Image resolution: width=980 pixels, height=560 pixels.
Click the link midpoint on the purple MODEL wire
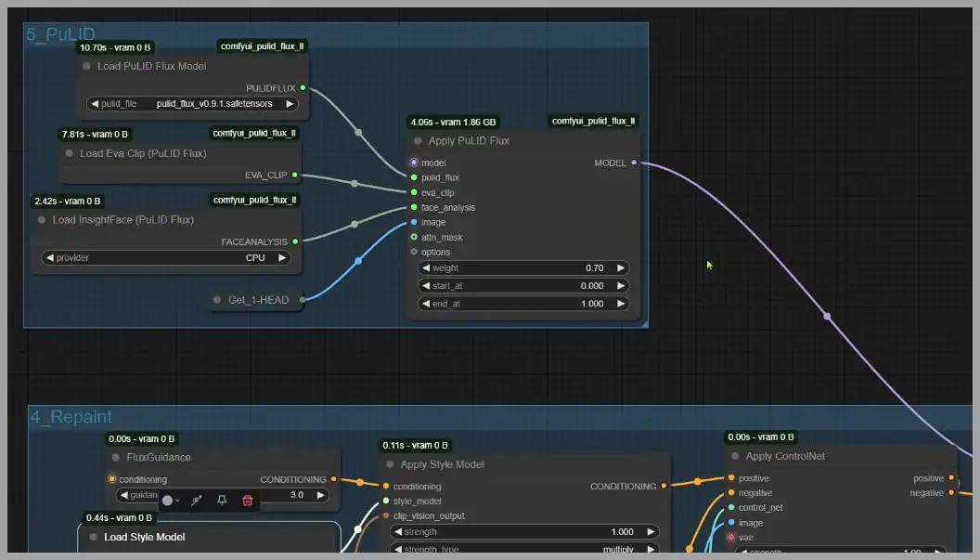tap(827, 317)
